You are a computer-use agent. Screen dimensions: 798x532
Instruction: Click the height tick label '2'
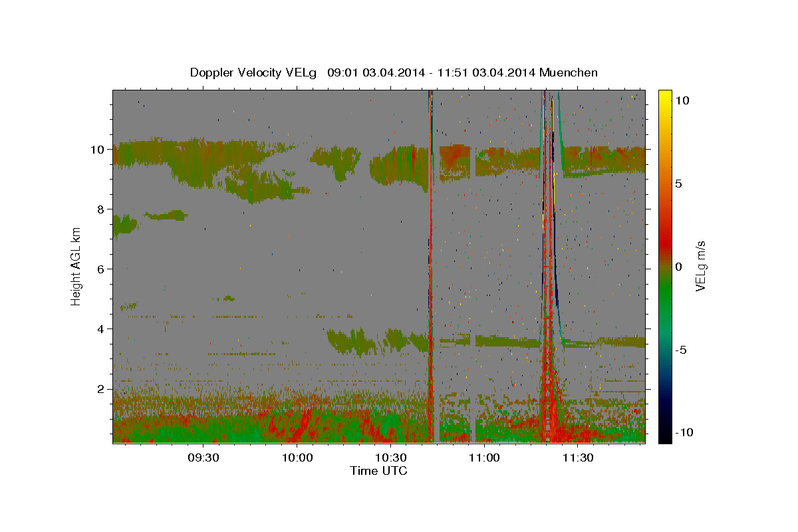pyautogui.click(x=102, y=389)
